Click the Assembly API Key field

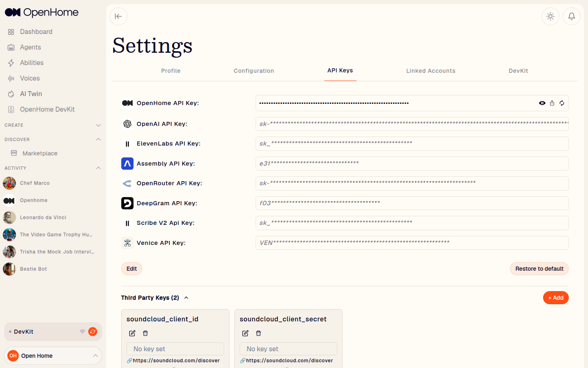click(x=412, y=164)
